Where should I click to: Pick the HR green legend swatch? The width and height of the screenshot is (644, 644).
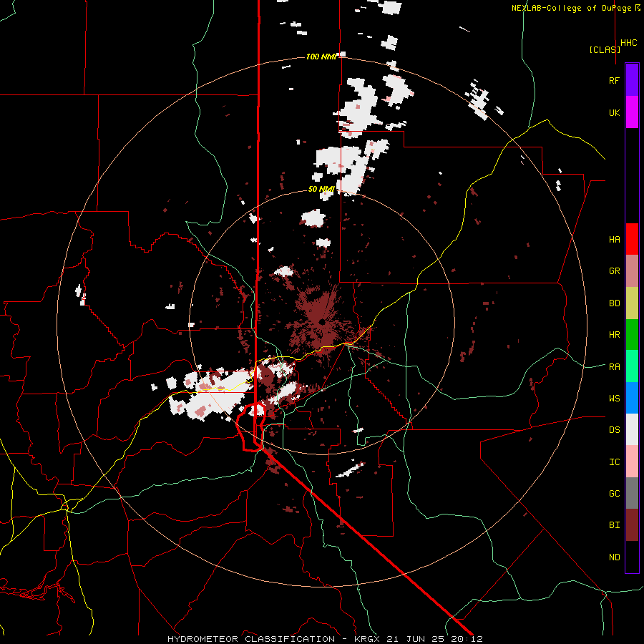click(x=632, y=335)
